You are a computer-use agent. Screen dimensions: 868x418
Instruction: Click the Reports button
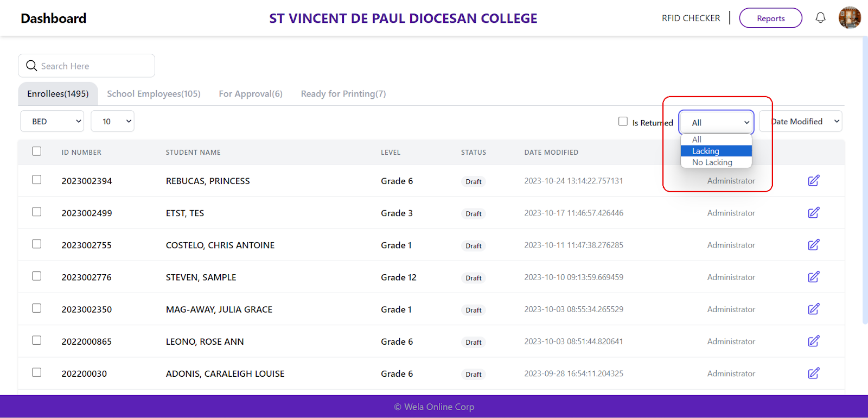click(770, 18)
